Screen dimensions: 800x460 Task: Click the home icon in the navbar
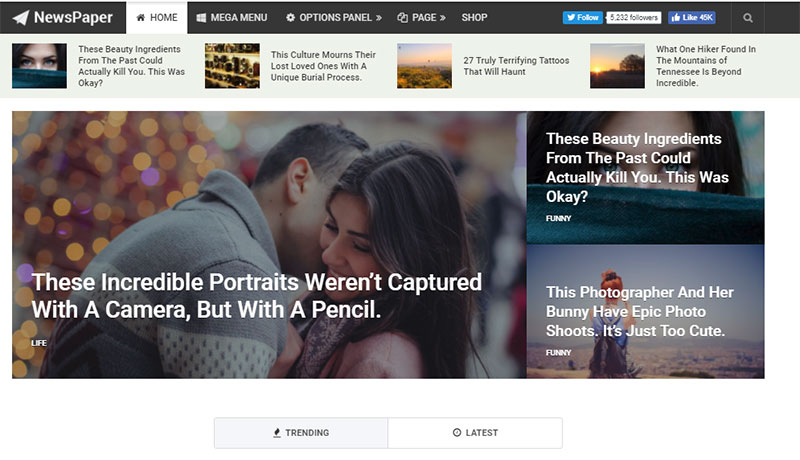coord(141,18)
